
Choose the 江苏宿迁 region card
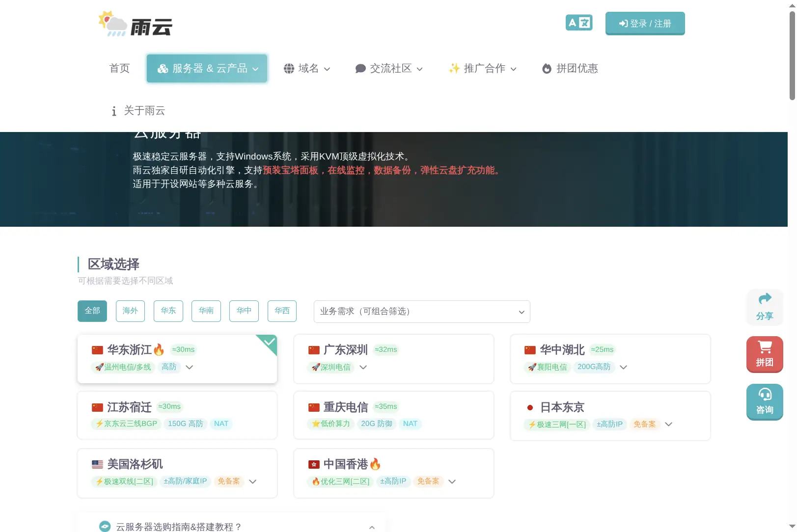[x=177, y=415]
